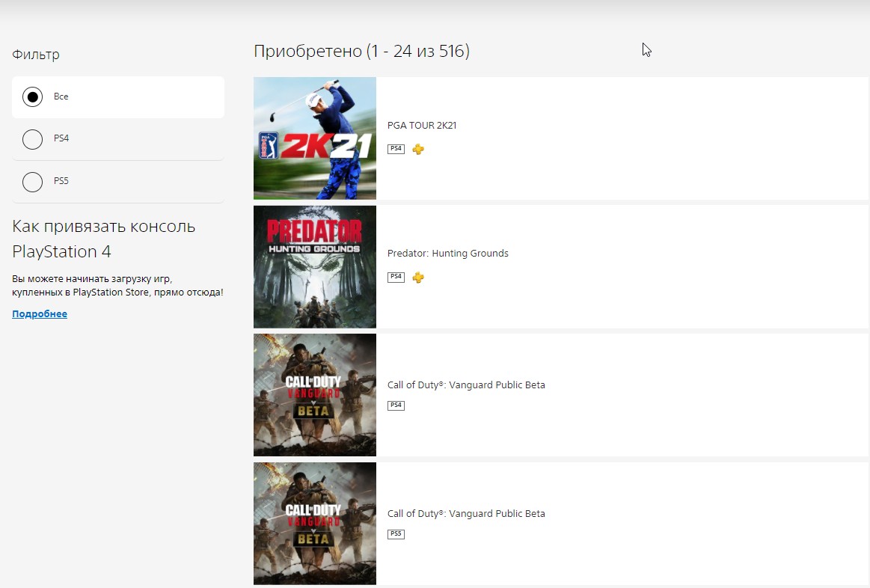870x588 pixels.
Task: Select the "Все" filter radio button
Action: pyautogui.click(x=33, y=97)
